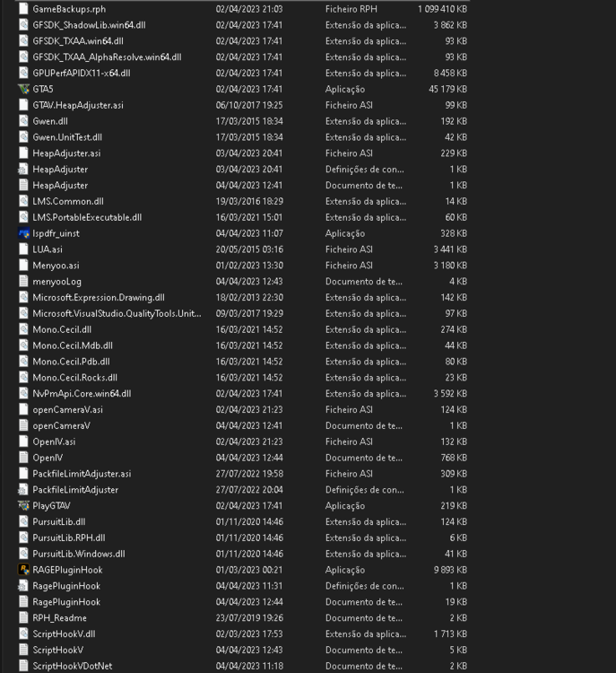Click the date 01/02/2023 13:30
The image size is (616, 673).
point(249,266)
